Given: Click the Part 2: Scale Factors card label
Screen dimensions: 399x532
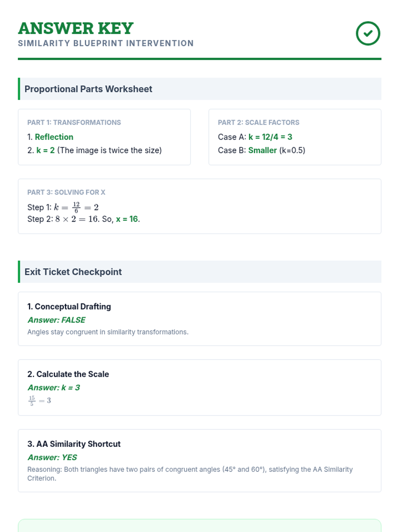Looking at the screenshot, I should [259, 122].
